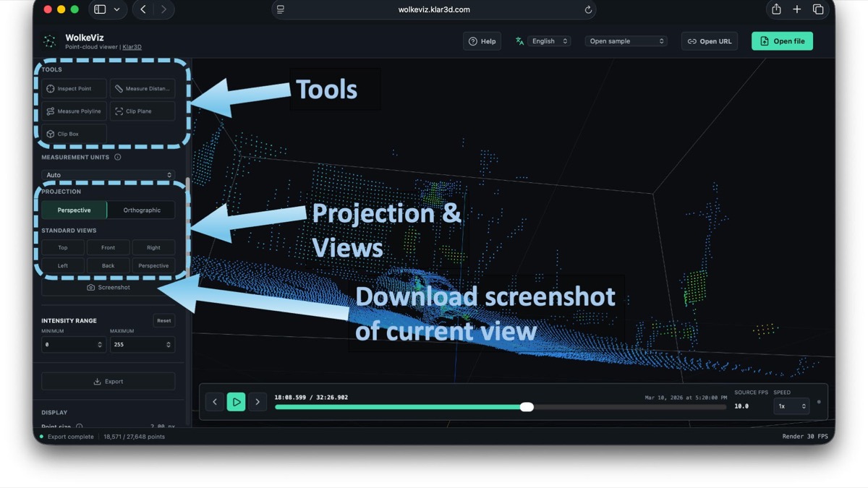Image resolution: width=868 pixels, height=488 pixels.
Task: Click the timeline slider thumb
Action: 527,407
